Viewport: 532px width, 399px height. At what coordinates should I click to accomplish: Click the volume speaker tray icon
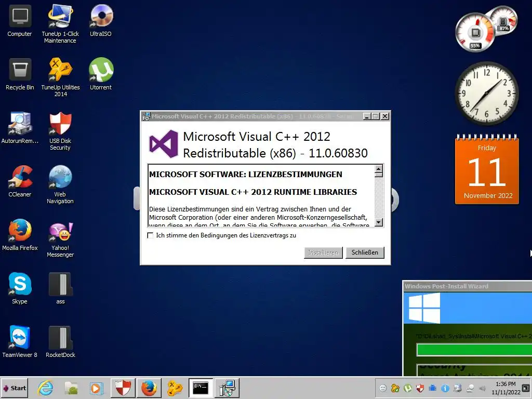(482, 388)
